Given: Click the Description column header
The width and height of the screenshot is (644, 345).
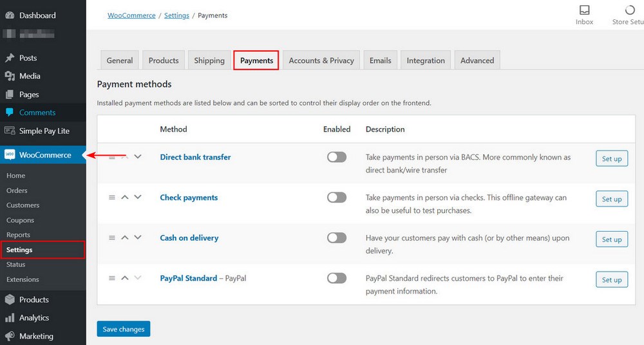Looking at the screenshot, I should 385,129.
